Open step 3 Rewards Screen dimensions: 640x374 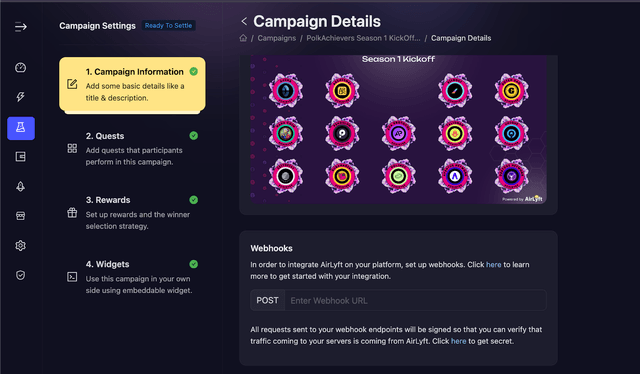[132, 213]
